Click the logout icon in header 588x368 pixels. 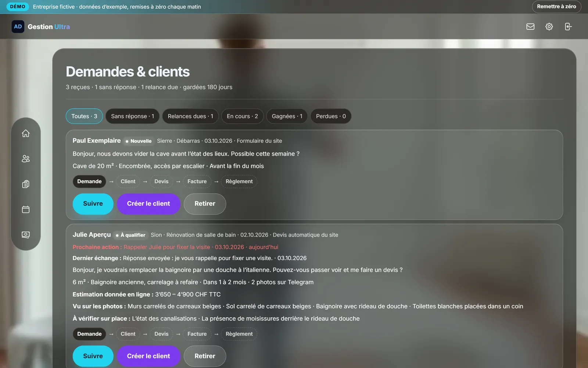pos(568,26)
